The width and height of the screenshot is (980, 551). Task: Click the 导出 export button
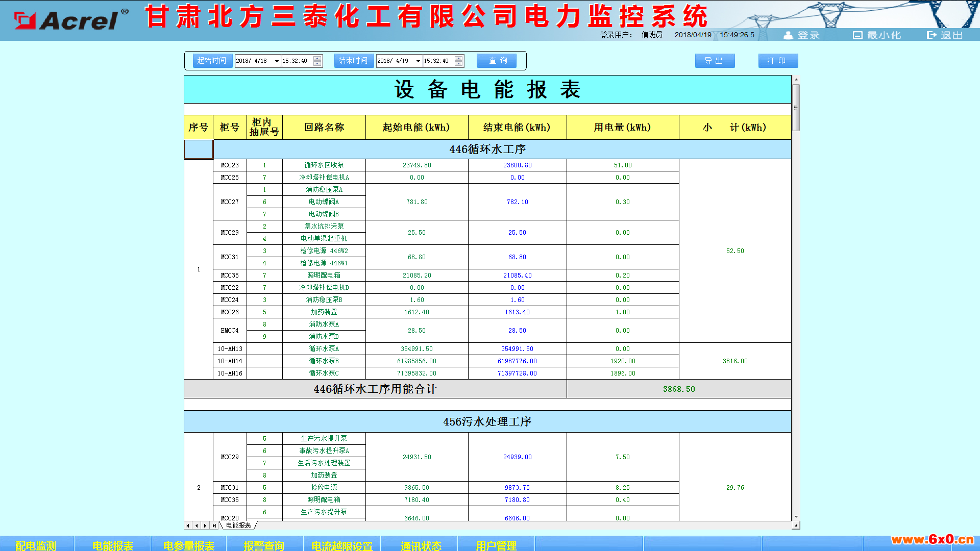[715, 61]
